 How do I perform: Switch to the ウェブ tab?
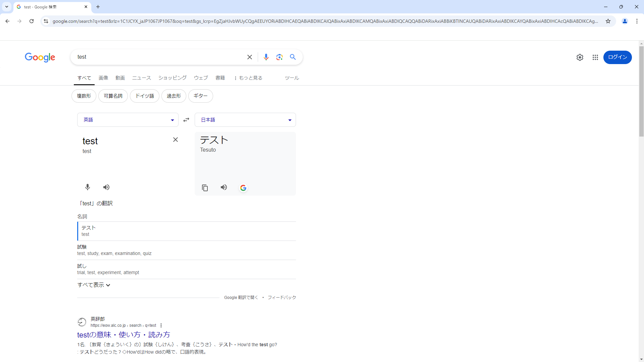tap(201, 78)
